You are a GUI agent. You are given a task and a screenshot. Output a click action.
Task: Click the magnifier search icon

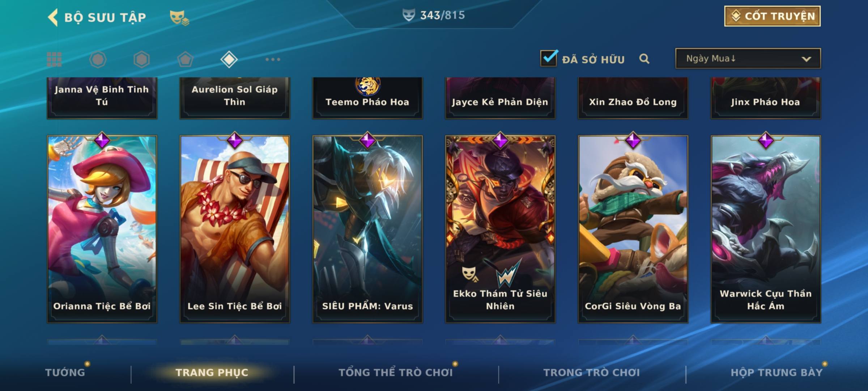(x=644, y=59)
